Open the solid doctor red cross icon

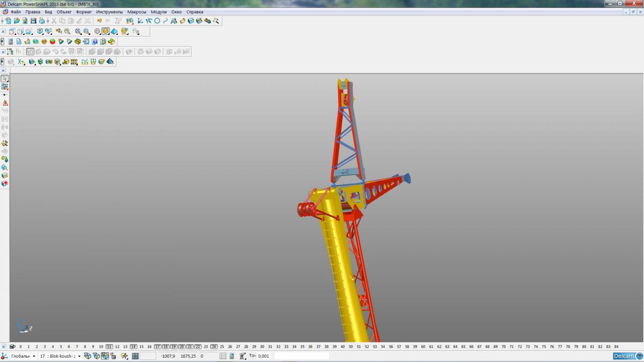tap(5, 183)
